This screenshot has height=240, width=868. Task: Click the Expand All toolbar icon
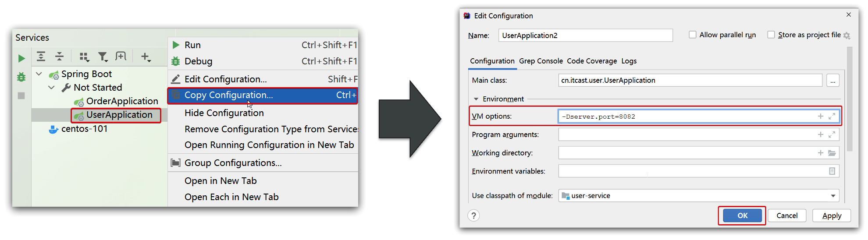pos(41,56)
